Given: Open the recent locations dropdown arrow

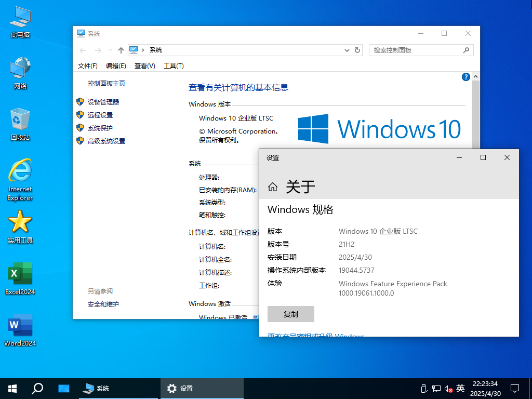Looking at the screenshot, I should pos(110,50).
